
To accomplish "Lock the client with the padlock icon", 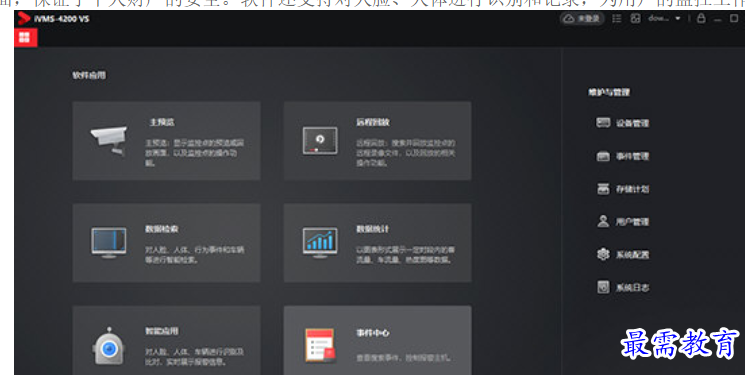I will coord(701,19).
